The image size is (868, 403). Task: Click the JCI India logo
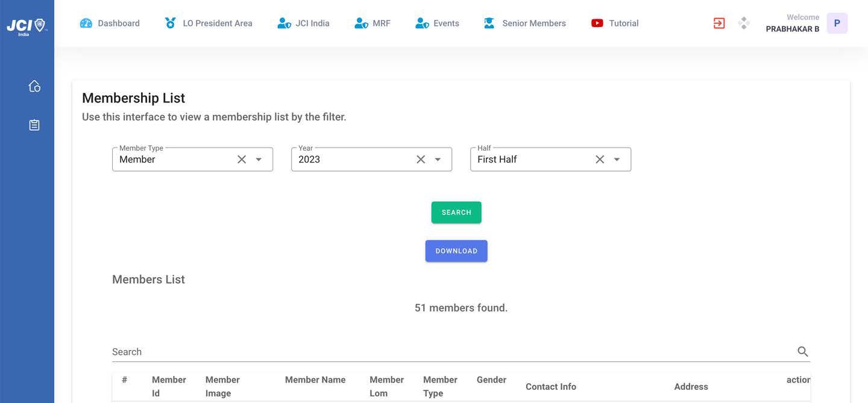click(27, 26)
